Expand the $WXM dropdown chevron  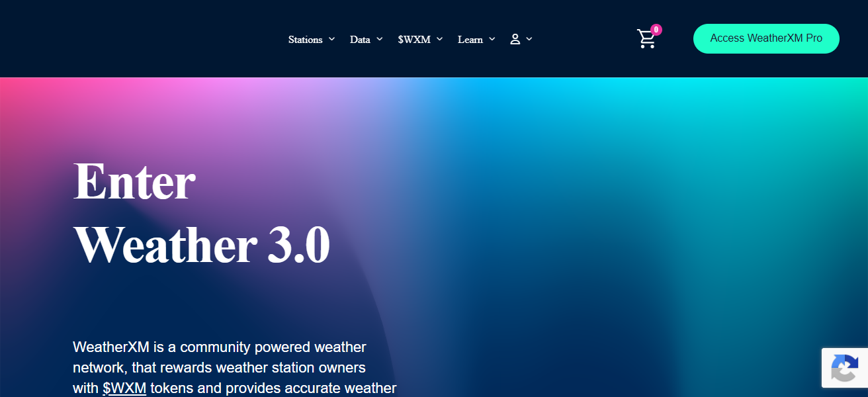pos(440,39)
